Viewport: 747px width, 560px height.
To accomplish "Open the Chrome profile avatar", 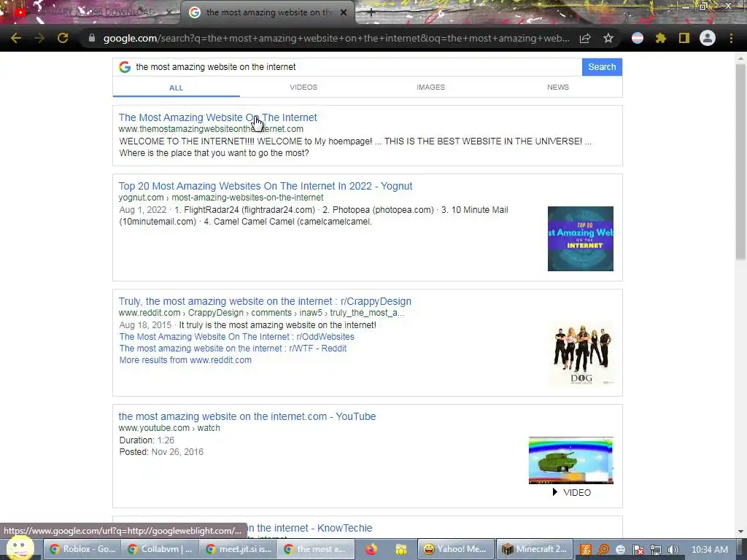I will coord(708,38).
